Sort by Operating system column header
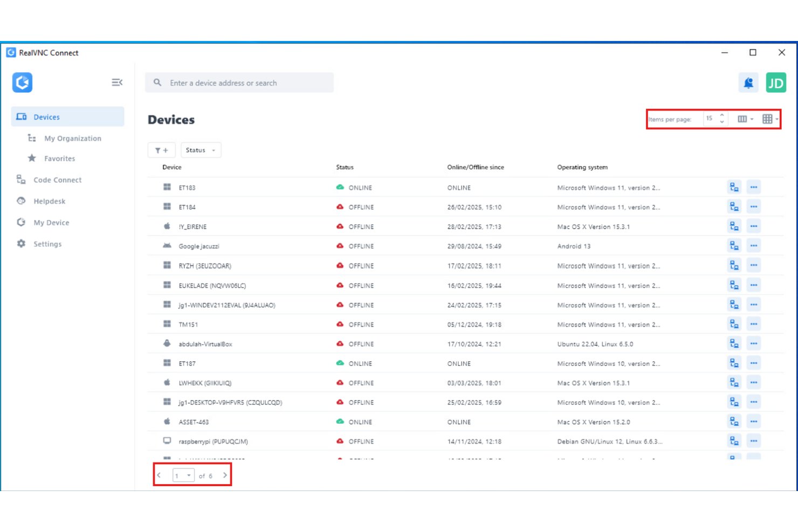 tap(582, 167)
